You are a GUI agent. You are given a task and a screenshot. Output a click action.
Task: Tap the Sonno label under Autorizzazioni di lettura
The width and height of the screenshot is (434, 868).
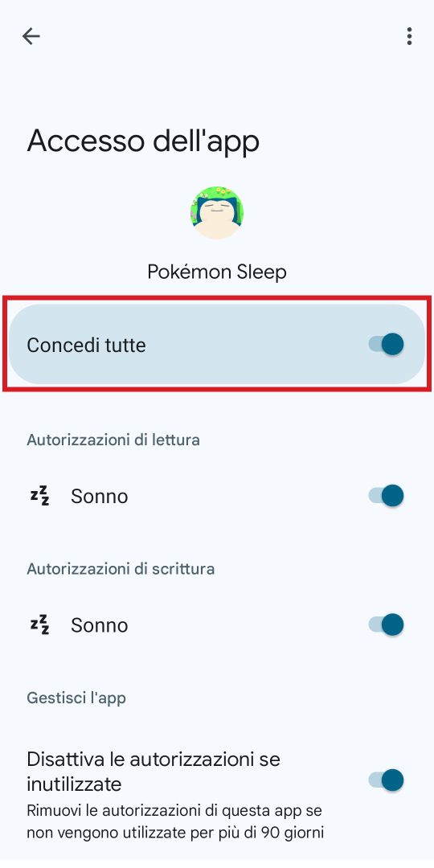[99, 497]
